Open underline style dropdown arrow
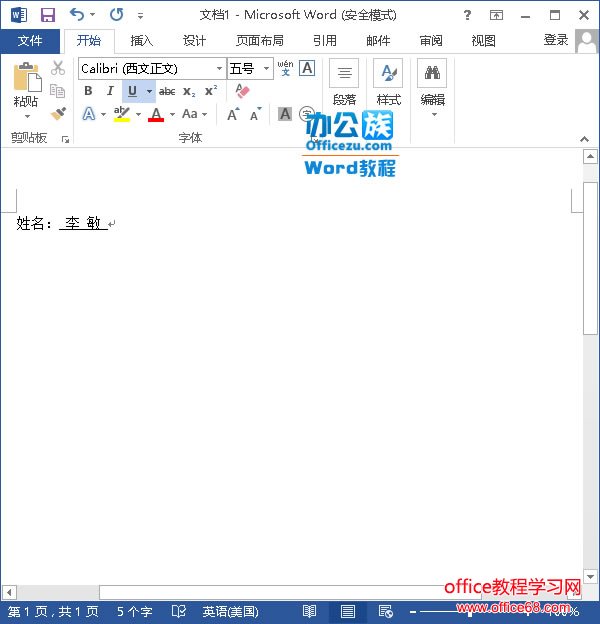The width and height of the screenshot is (600, 624). (x=149, y=91)
